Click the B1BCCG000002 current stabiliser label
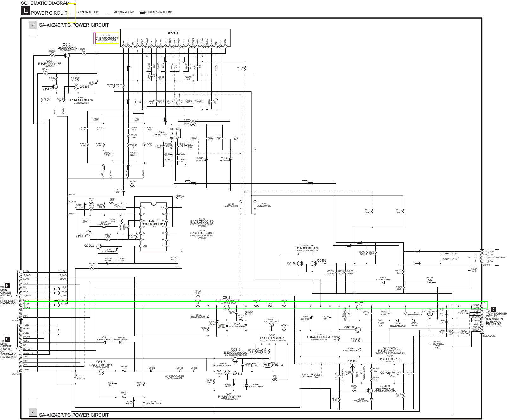 (236, 353)
